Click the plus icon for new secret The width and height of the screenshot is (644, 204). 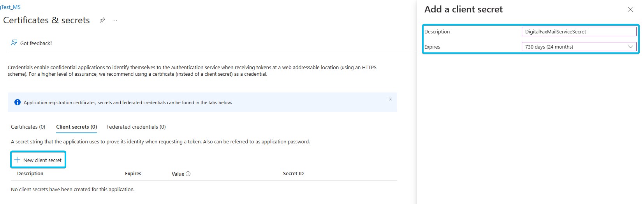click(17, 160)
